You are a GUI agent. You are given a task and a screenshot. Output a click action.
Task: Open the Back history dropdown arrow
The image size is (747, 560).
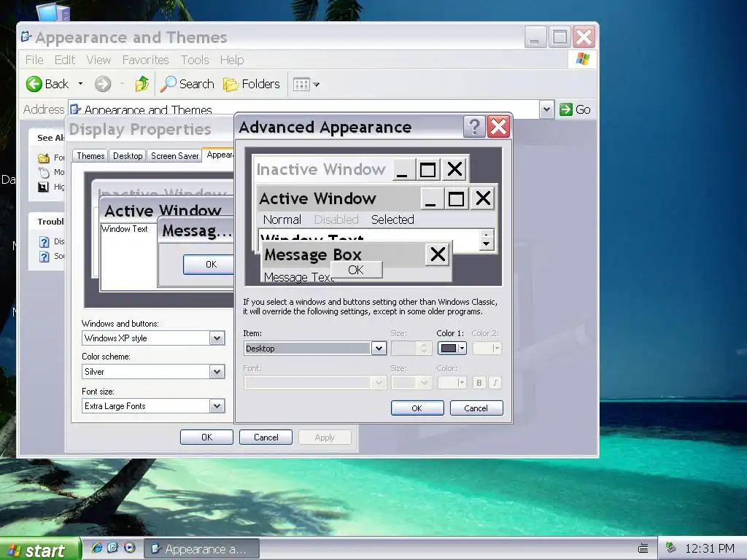point(80,84)
